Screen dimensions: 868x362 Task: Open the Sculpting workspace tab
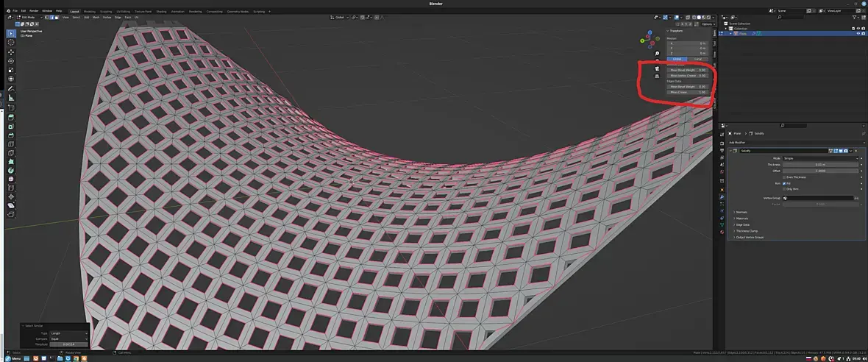[x=106, y=11]
